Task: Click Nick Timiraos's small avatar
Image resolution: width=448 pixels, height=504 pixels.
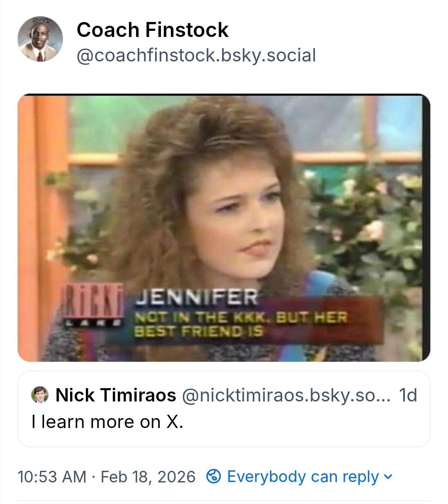Action: click(x=40, y=395)
